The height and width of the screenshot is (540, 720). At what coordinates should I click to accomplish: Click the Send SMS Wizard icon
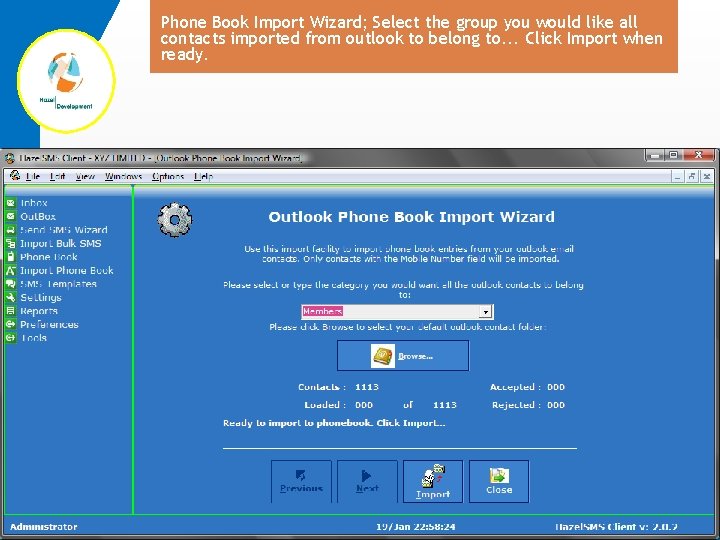click(x=11, y=230)
